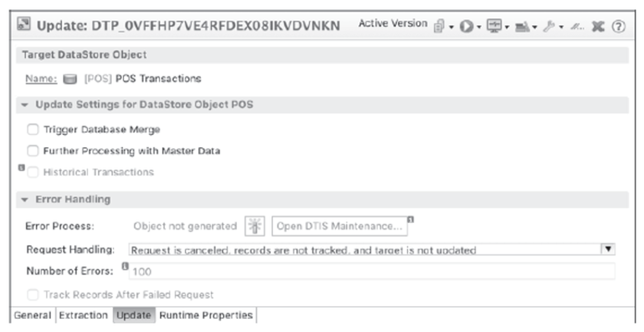Click the wrench tools icon
This screenshot has width=644, height=332.
(548, 27)
